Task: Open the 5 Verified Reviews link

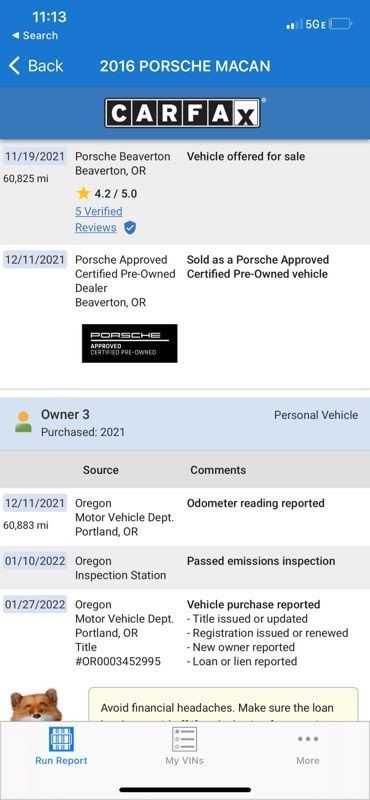Action: pyautogui.click(x=98, y=219)
